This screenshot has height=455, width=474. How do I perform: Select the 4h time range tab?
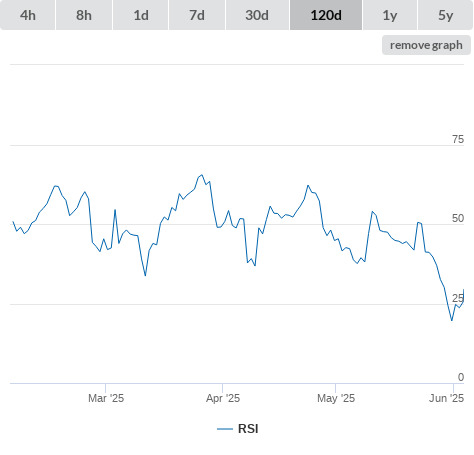tap(28, 15)
